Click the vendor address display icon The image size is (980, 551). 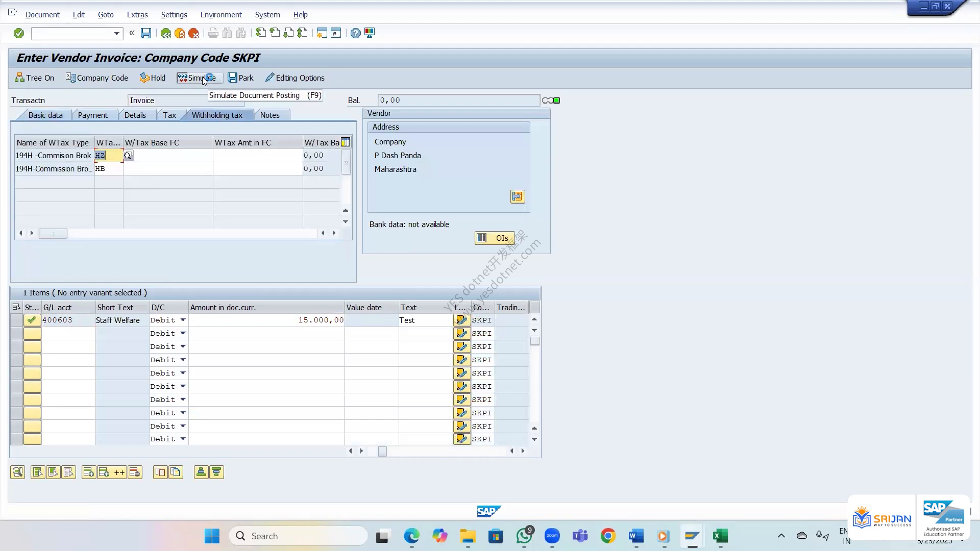pos(518,196)
